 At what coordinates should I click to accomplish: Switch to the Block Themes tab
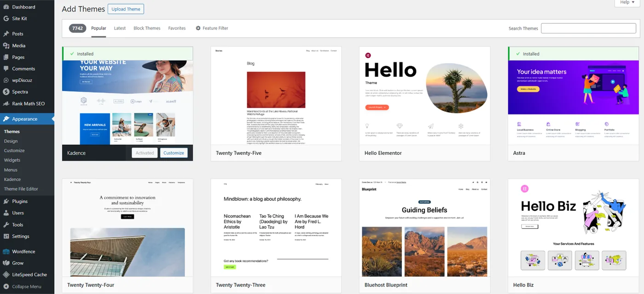(147, 28)
